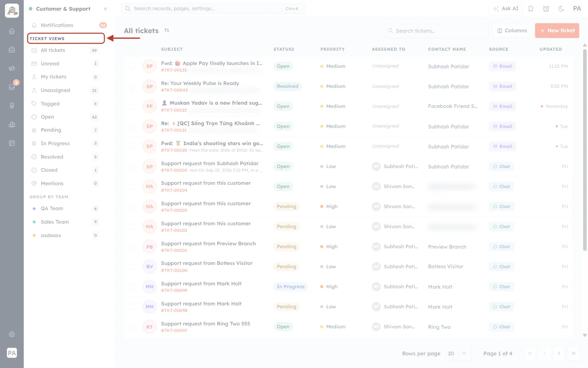
Task: Select the Closed ticket view
Action: coord(65,170)
